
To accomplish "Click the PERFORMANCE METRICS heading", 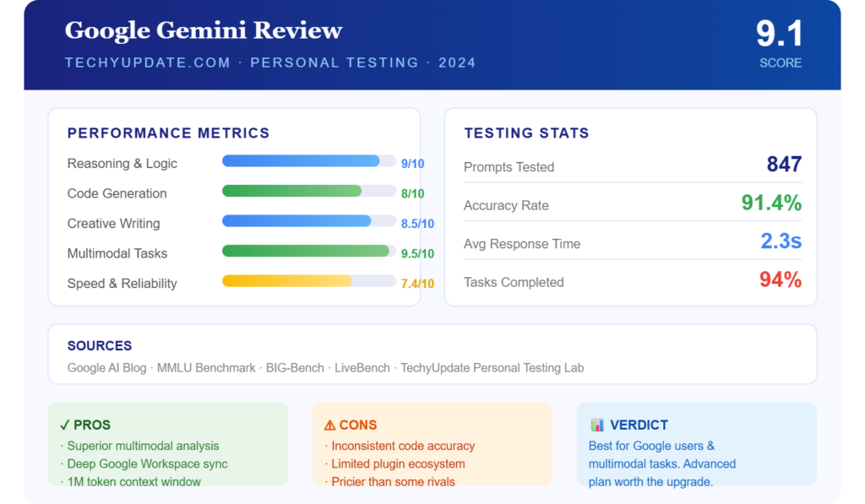I will coord(168,133).
